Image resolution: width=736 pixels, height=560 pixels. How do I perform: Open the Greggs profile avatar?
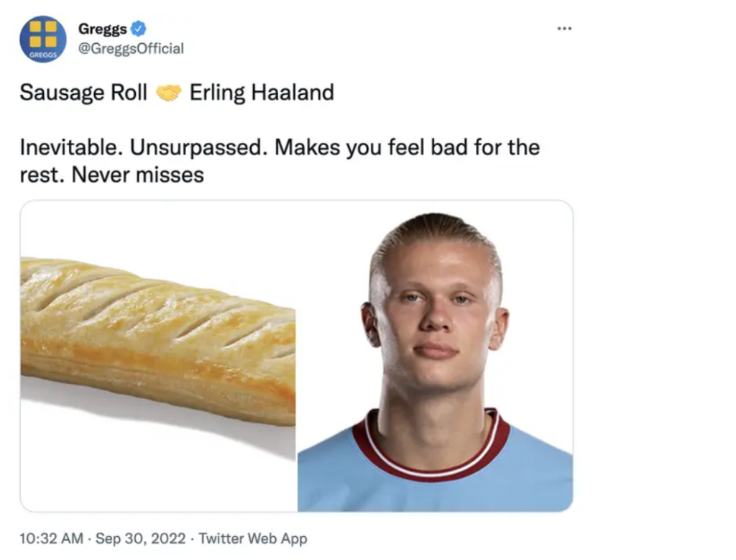click(x=42, y=39)
